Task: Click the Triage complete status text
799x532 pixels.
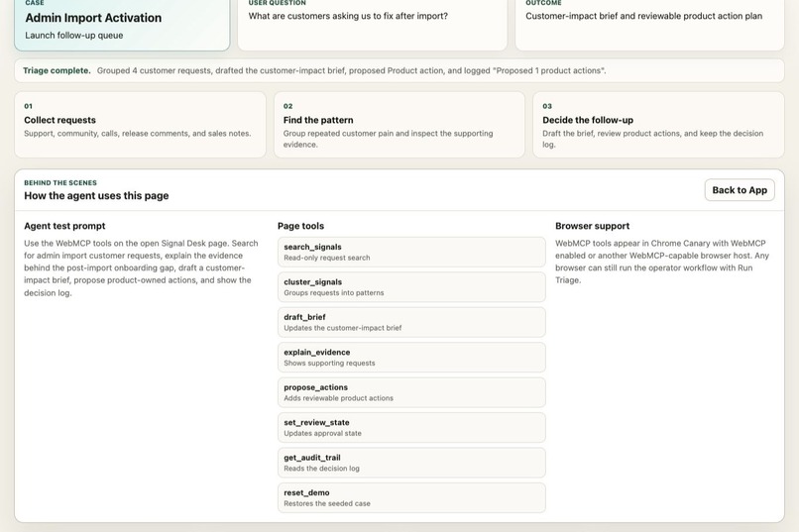Action: 57,70
